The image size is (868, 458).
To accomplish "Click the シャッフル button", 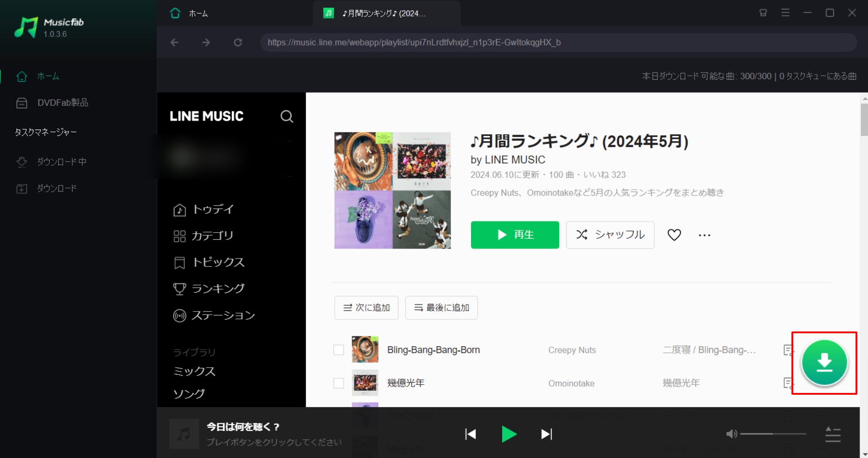I will 610,235.
